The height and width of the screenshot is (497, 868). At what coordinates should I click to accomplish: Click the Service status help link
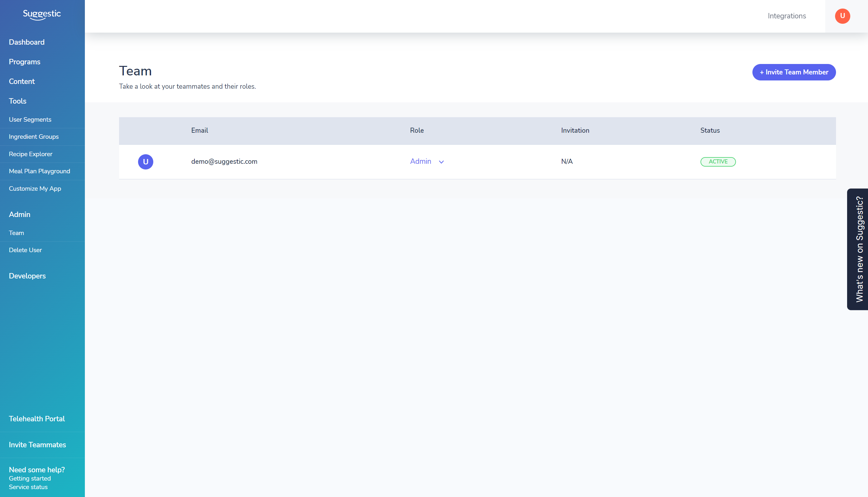28,487
